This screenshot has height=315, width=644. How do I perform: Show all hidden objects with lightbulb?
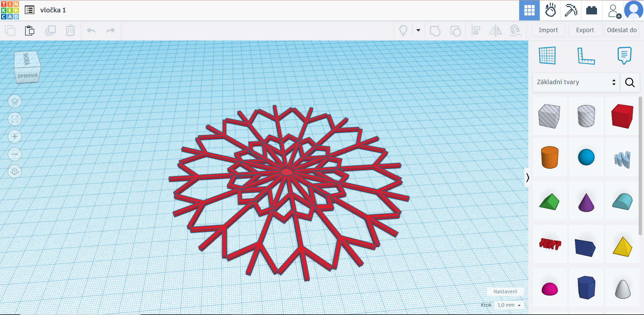click(403, 30)
